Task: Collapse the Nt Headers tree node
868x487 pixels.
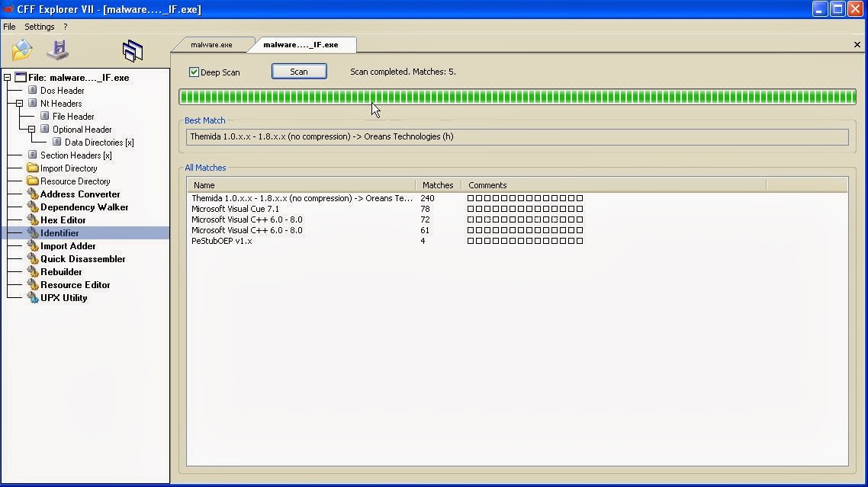Action: [x=19, y=104]
